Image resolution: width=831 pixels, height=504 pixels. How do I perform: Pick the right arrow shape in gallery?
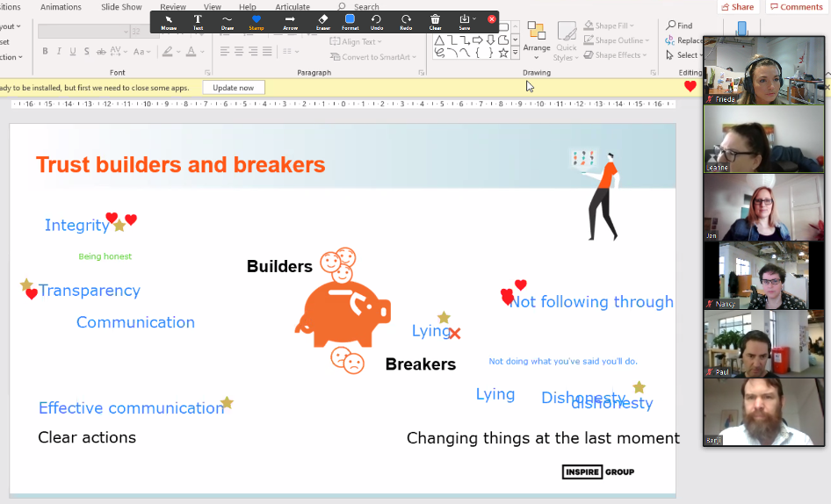coord(478,40)
